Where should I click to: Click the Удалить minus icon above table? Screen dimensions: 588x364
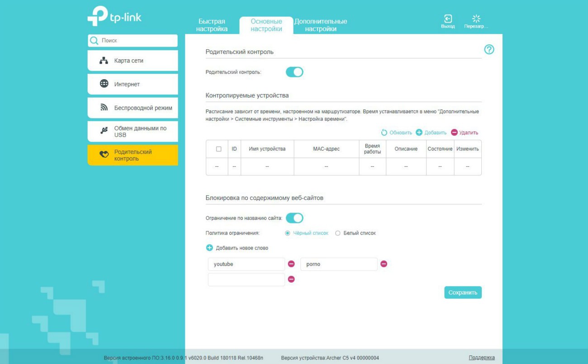coord(454,132)
